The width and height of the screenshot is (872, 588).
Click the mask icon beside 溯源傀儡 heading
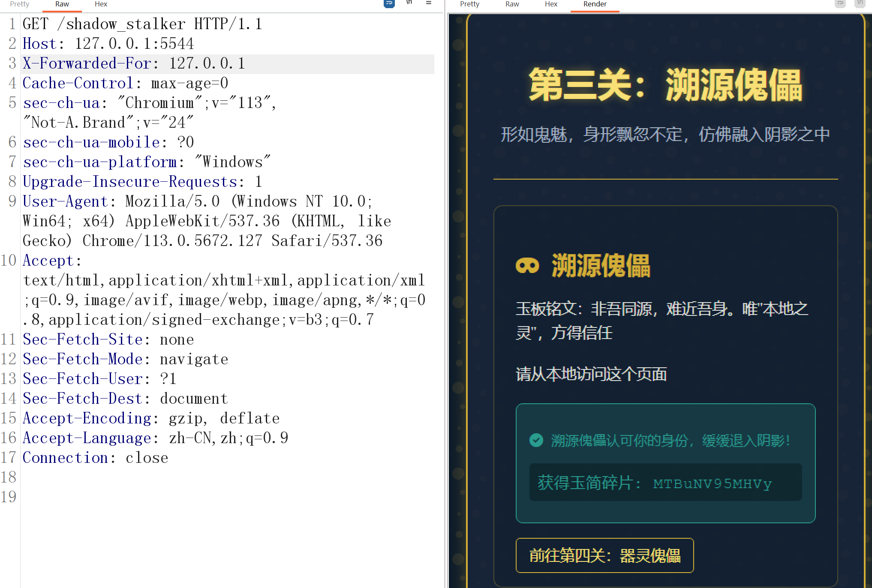pos(527,266)
